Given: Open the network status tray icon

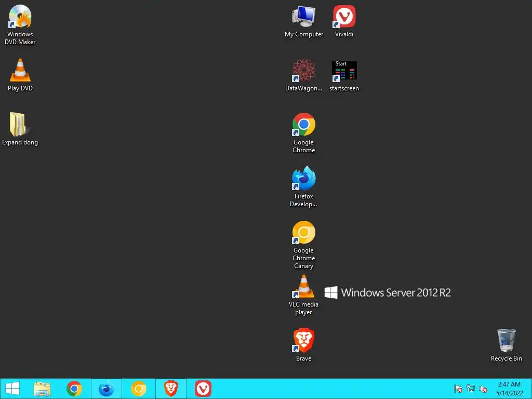Looking at the screenshot, I should (471, 389).
